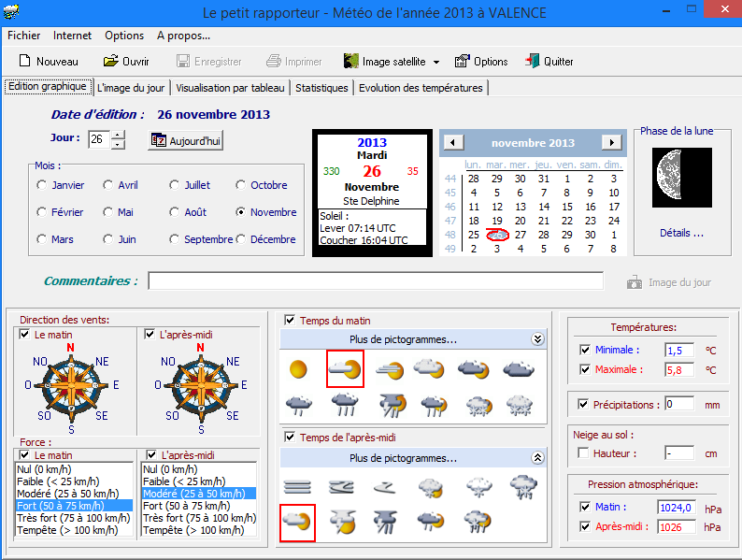Viewport: 742px width, 560px height.
Task: Choose the sun with fog morning pictogram
Action: pos(390,369)
